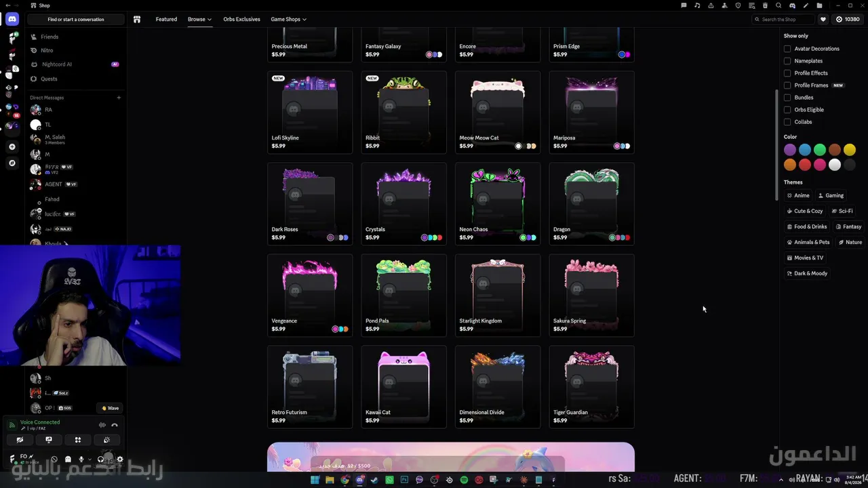
Task: Deafen using the headphones icon
Action: [100, 460]
